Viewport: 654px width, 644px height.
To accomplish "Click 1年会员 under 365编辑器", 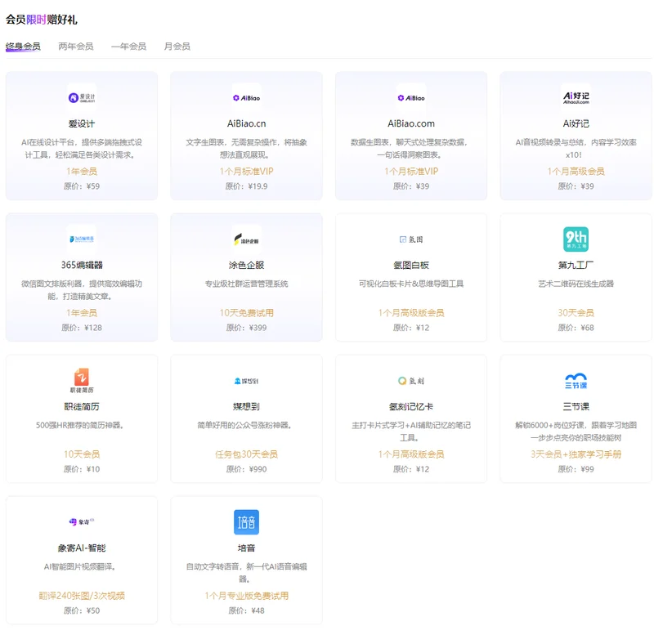I will [x=81, y=312].
